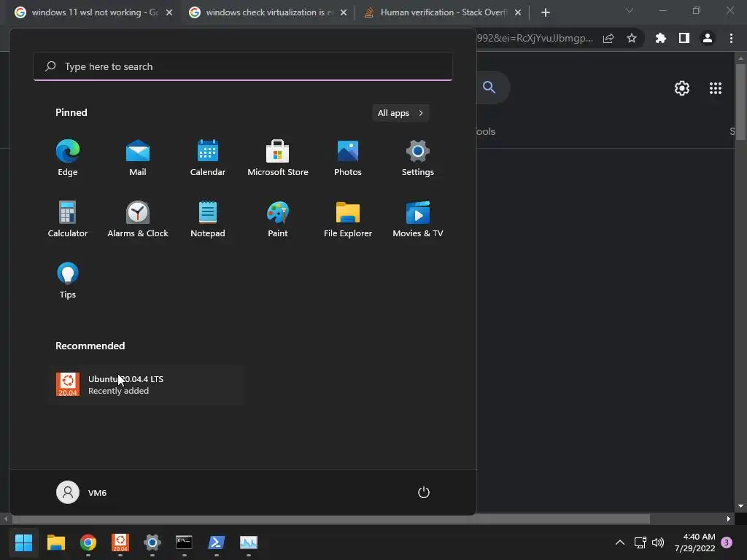
Task: Open Ubuntu 20.04 from the taskbar
Action: 120,542
